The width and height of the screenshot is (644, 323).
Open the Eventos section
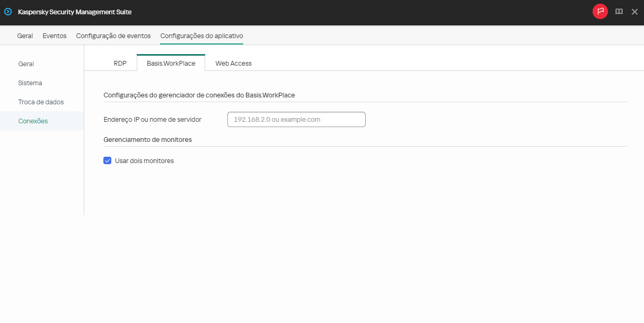pos(54,35)
